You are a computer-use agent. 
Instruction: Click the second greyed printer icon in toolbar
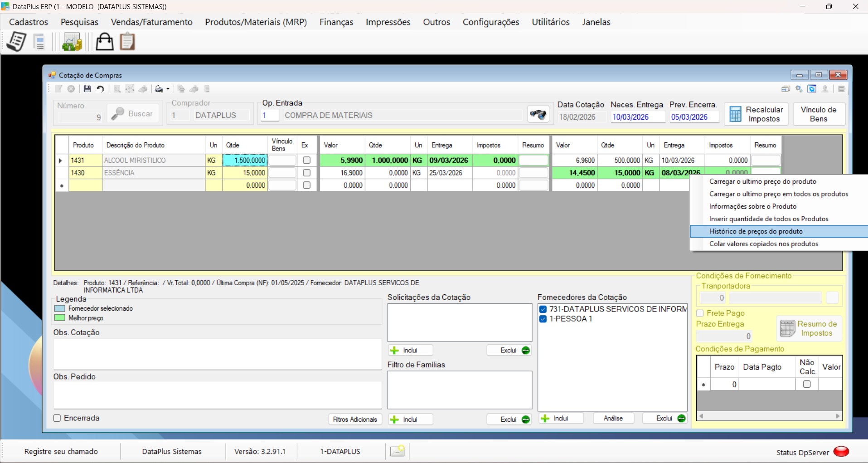click(x=194, y=89)
